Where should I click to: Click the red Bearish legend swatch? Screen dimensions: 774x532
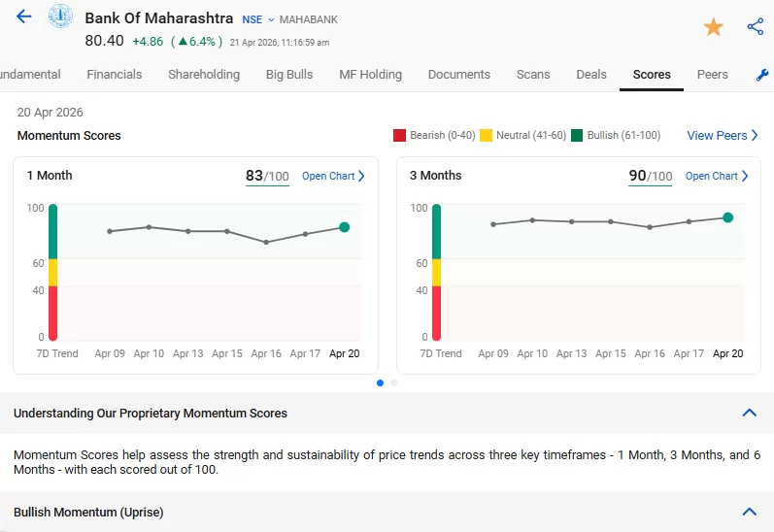point(399,135)
